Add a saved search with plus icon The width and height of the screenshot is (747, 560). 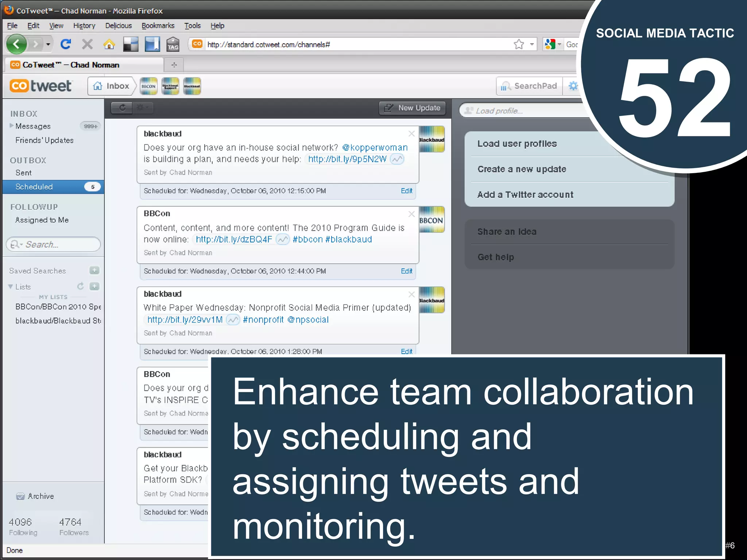[x=94, y=270]
